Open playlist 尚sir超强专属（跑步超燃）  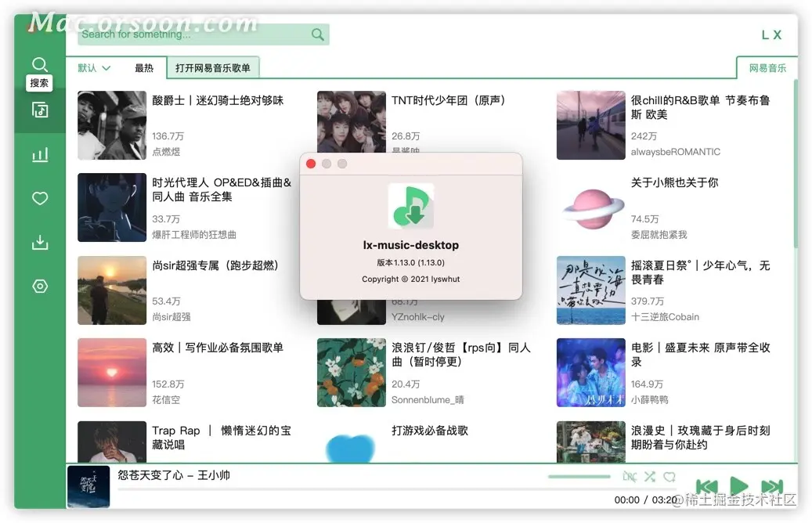click(218, 265)
